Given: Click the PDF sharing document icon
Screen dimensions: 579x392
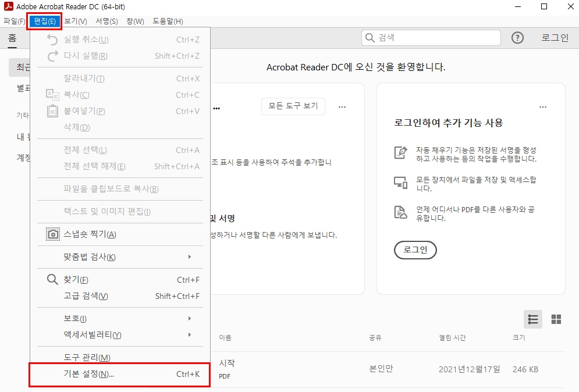Looking at the screenshot, I should (401, 212).
